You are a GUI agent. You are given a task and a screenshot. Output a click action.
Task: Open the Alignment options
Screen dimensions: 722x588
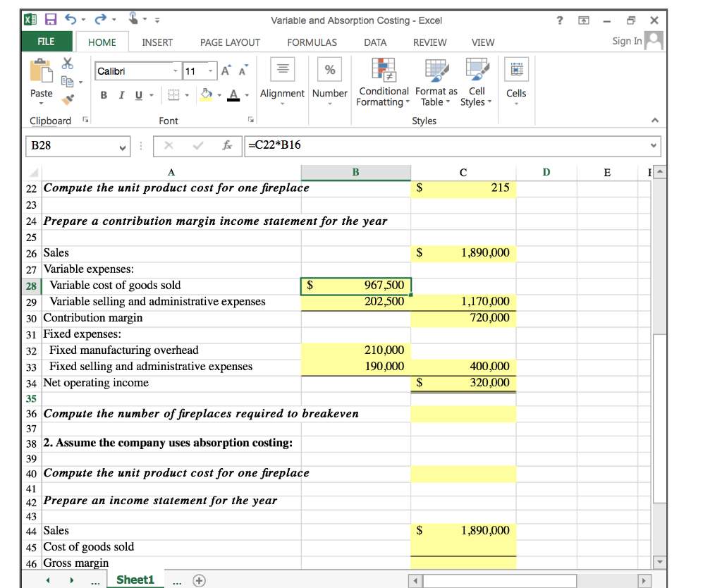282,78
